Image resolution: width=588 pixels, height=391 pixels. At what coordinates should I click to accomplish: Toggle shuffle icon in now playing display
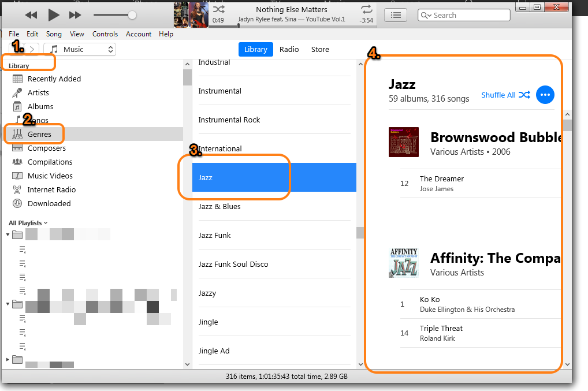[x=219, y=9]
